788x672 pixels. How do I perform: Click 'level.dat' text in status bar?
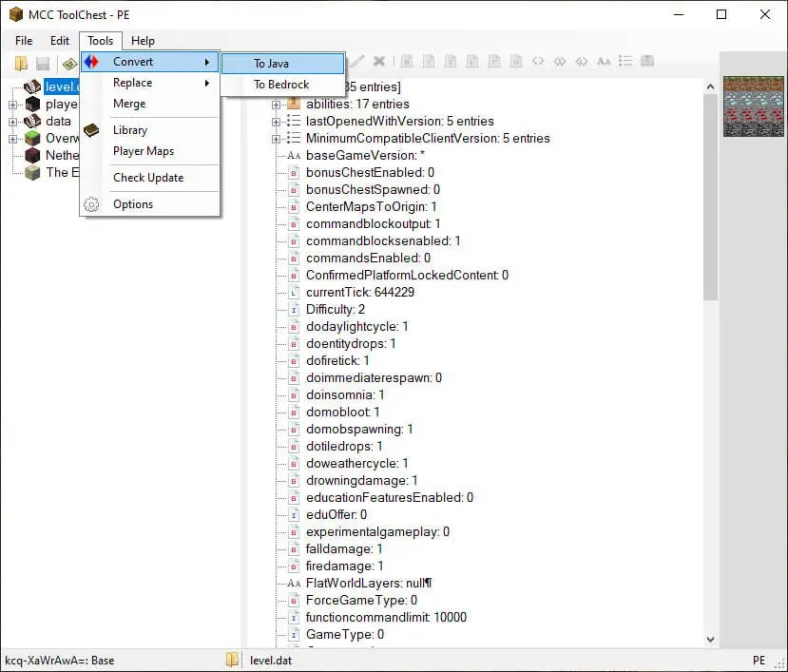270,661
